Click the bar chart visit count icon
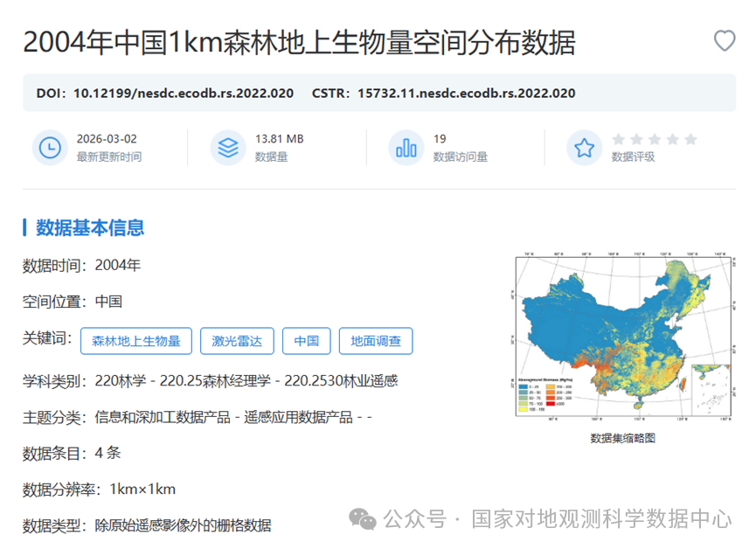 click(x=406, y=147)
